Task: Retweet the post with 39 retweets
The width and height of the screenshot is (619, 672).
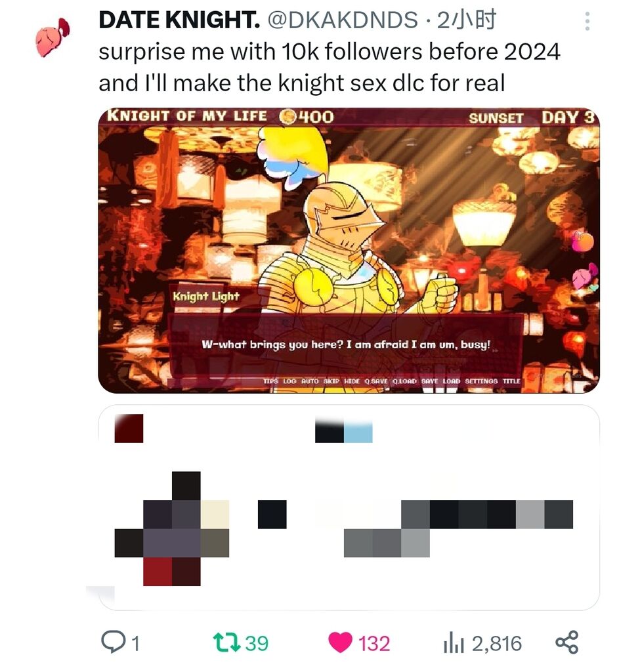Action: (226, 642)
